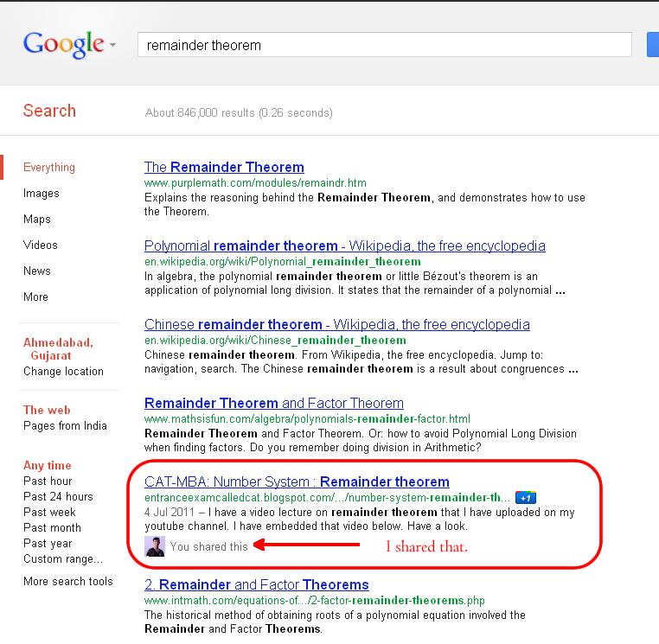Filter results to Past year

[x=48, y=543]
